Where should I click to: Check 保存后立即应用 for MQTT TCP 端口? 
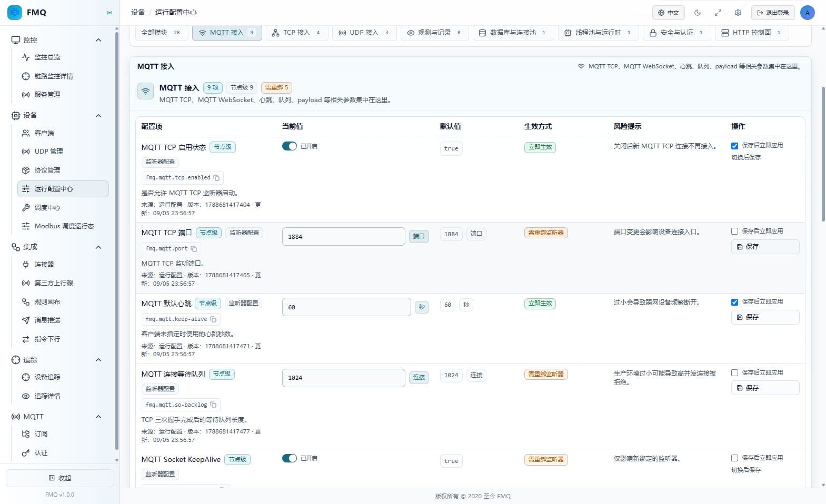point(734,231)
